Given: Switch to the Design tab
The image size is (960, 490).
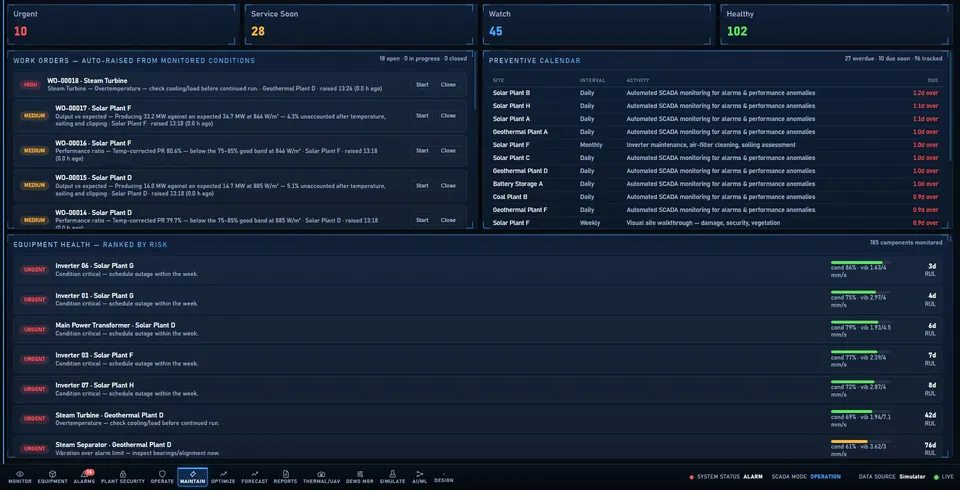Looking at the screenshot, I should [x=444, y=477].
